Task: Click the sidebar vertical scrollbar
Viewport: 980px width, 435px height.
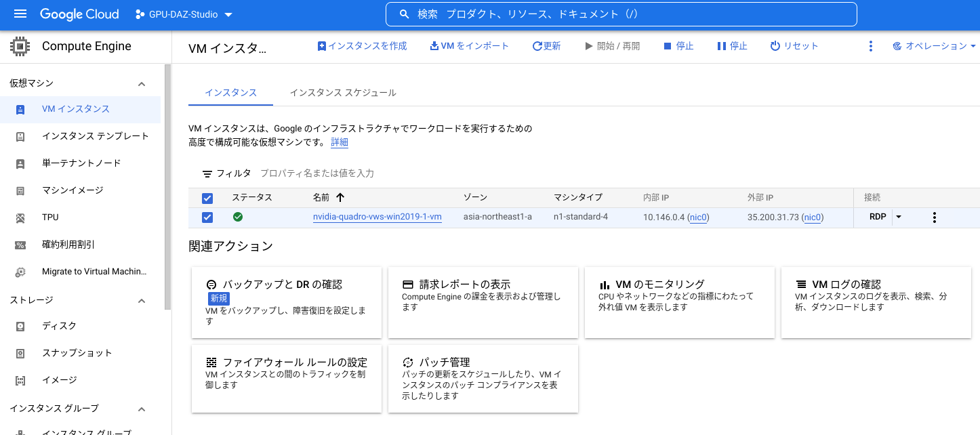Action: pos(167,188)
